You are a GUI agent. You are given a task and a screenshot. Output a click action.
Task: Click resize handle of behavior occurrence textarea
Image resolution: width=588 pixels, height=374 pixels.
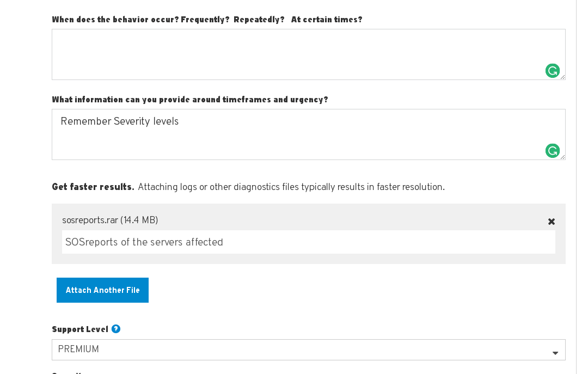point(563,77)
